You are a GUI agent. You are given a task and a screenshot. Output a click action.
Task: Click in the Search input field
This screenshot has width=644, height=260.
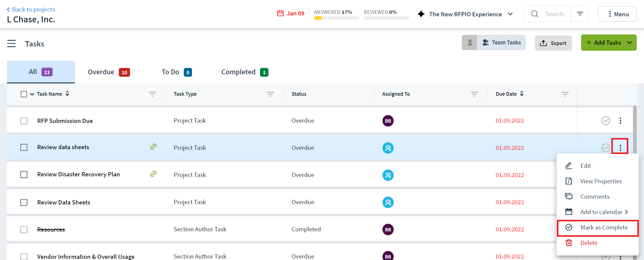coord(555,14)
